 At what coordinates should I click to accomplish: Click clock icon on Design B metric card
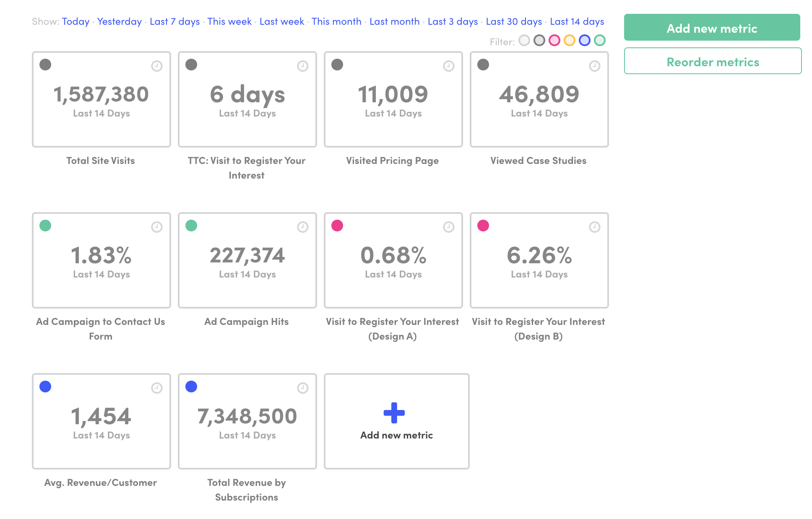coord(594,227)
